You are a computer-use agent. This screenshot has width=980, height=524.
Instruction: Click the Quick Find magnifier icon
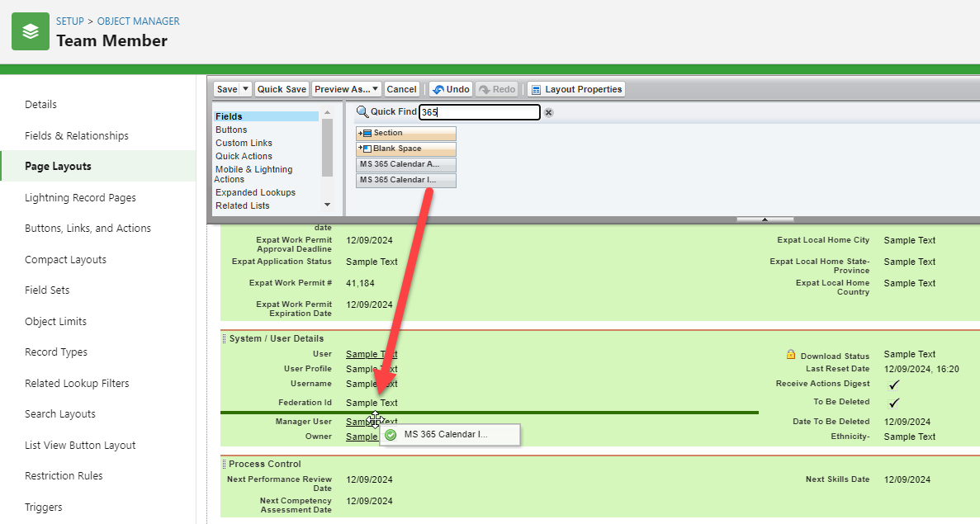click(362, 112)
